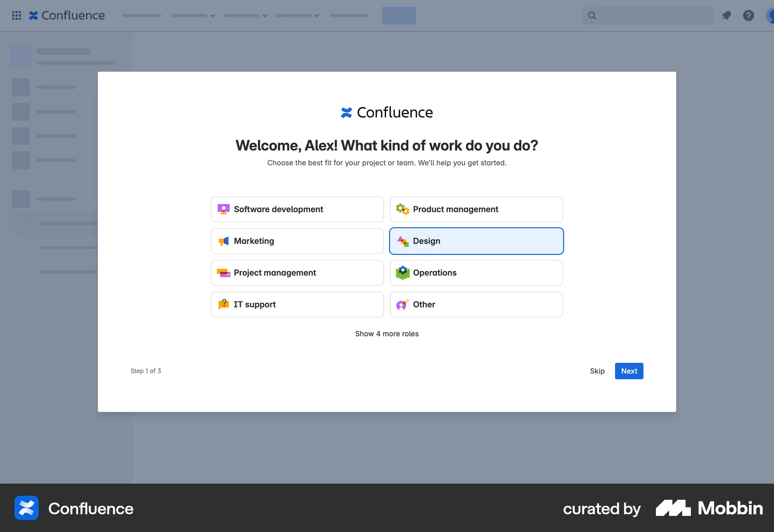Select the Other role option

coord(476,304)
